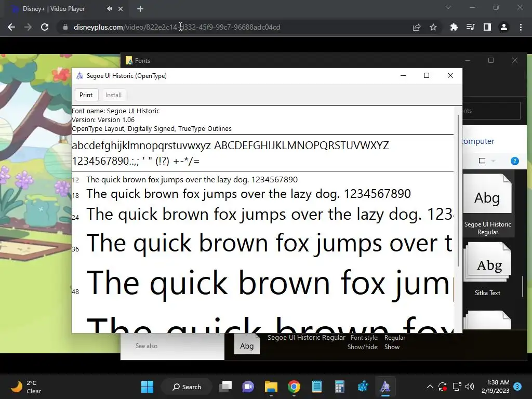The width and height of the screenshot is (532, 399).
Task: Show hidden tray icons chevron
Action: click(430, 387)
